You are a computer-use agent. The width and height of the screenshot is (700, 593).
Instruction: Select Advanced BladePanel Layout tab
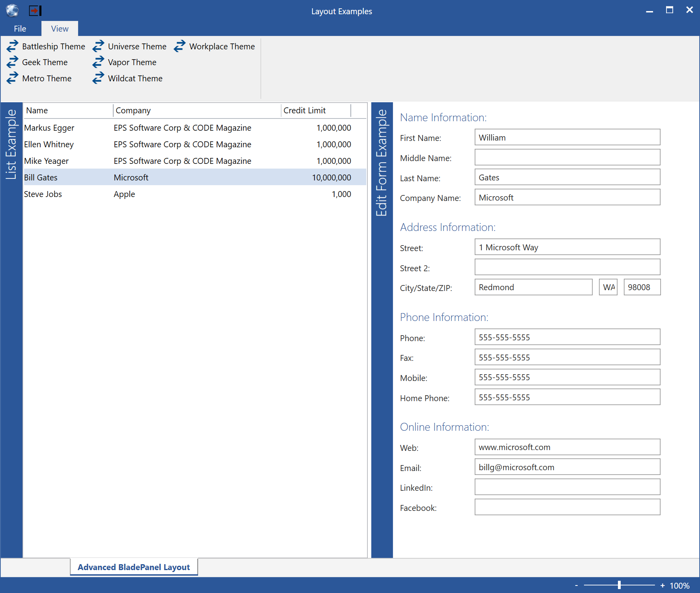(134, 567)
